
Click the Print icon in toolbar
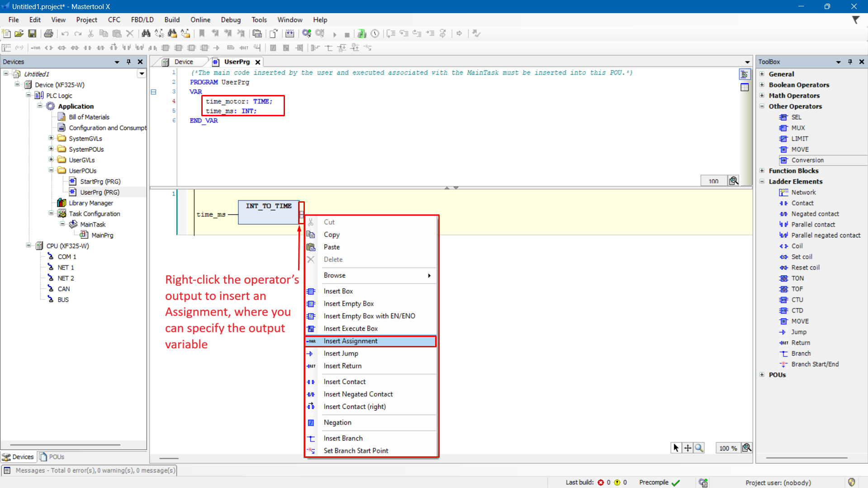click(x=48, y=33)
